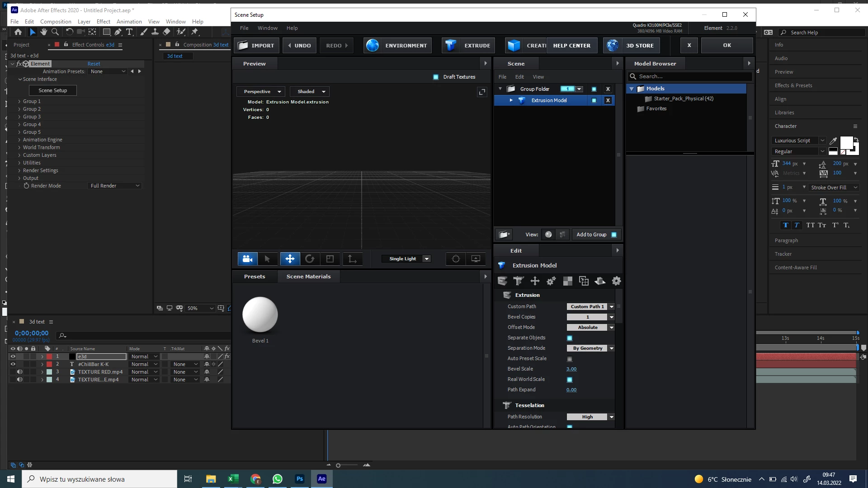Image resolution: width=868 pixels, height=488 pixels.
Task: Open the Window menu in Scene Setup
Action: 267,28
